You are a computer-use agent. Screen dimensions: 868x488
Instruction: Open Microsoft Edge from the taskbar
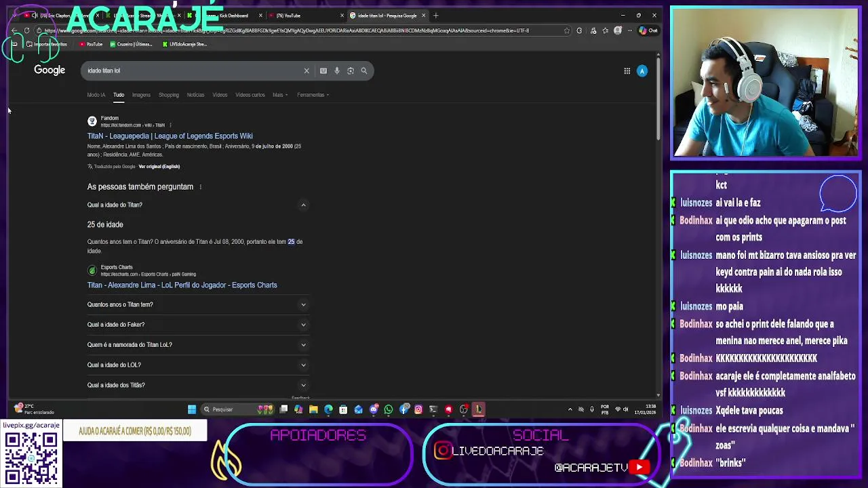point(328,409)
